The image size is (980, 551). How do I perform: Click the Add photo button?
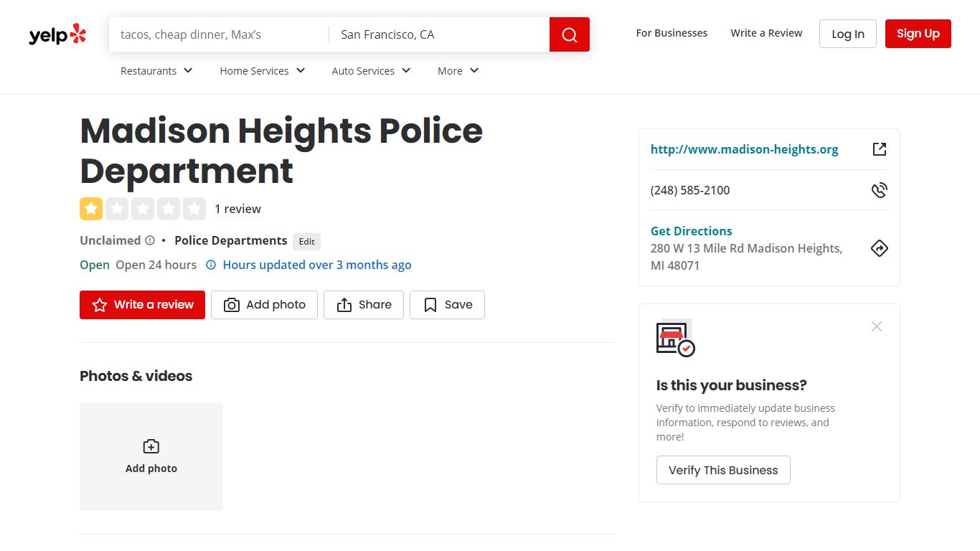tap(264, 305)
